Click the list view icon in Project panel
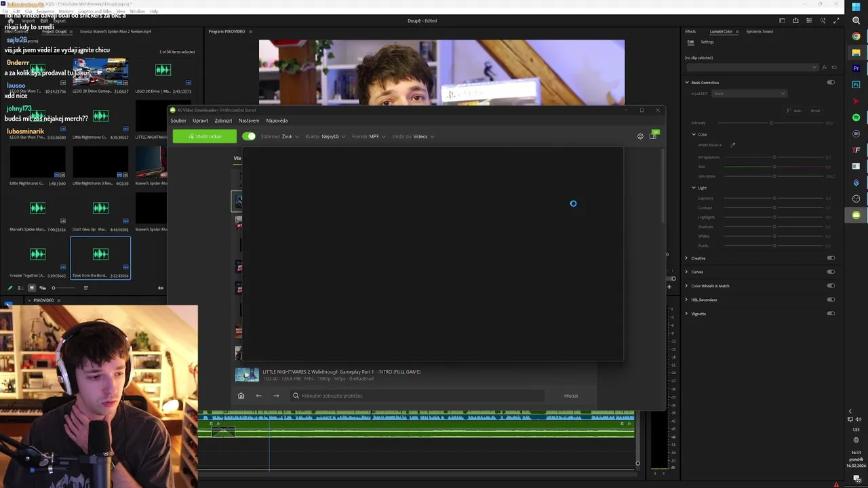This screenshot has width=868, height=488. pyautogui.click(x=20, y=288)
